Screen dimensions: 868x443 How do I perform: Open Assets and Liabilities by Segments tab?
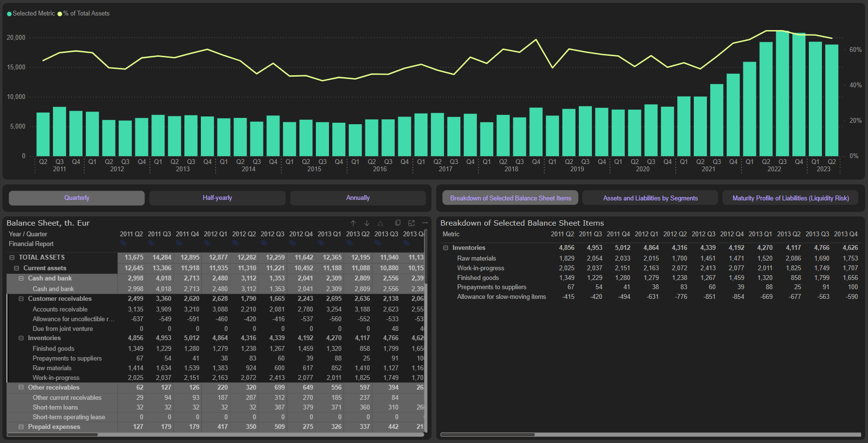tap(650, 198)
